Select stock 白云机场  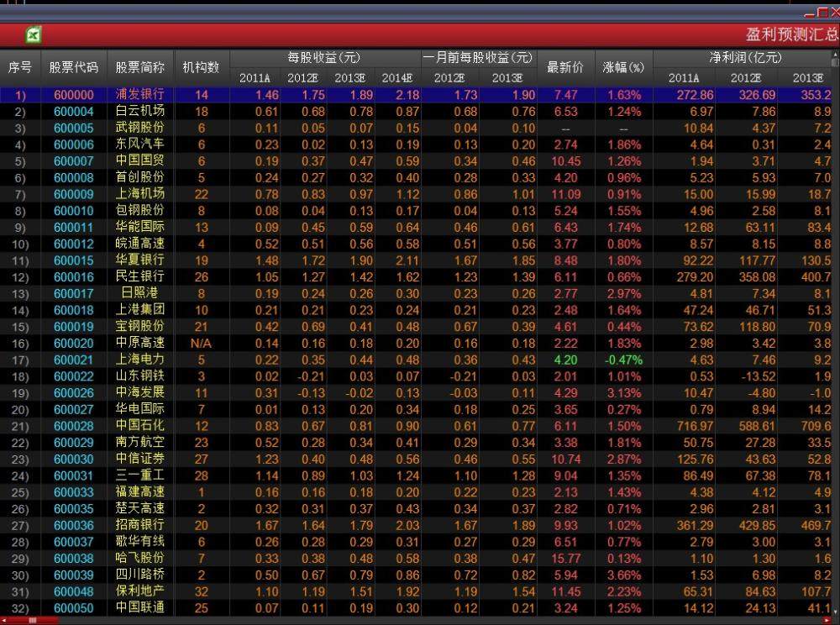tap(139, 112)
